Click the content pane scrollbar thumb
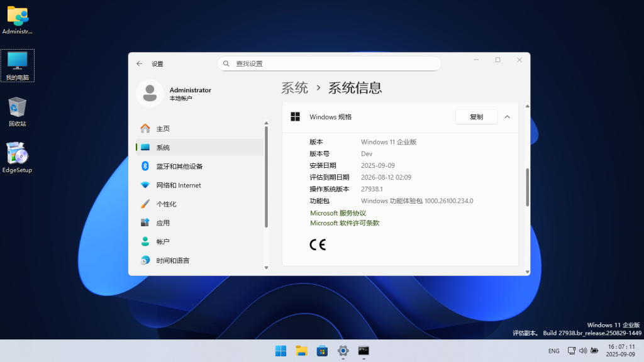 [528, 187]
